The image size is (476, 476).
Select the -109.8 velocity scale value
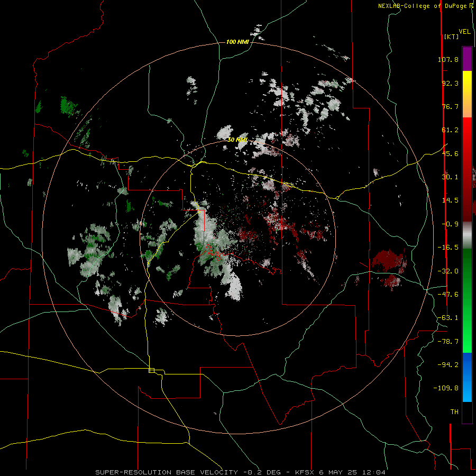tap(446, 388)
